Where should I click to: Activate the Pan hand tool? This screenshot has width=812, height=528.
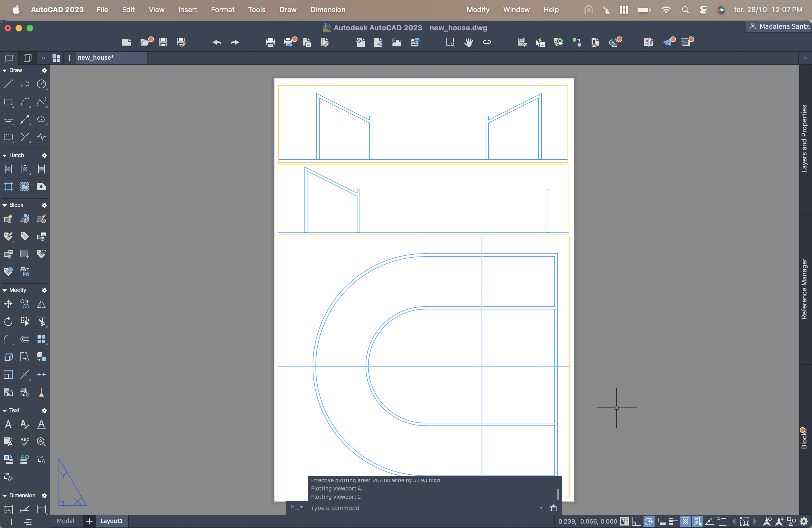click(468, 42)
